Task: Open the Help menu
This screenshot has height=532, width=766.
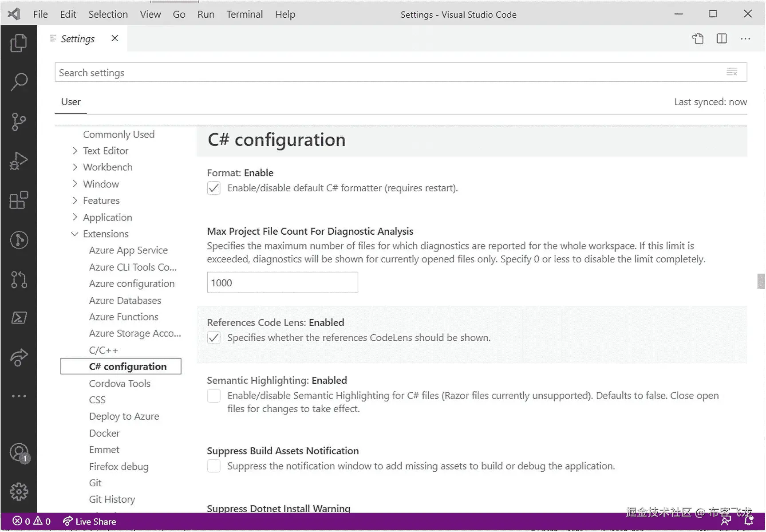Action: [285, 14]
